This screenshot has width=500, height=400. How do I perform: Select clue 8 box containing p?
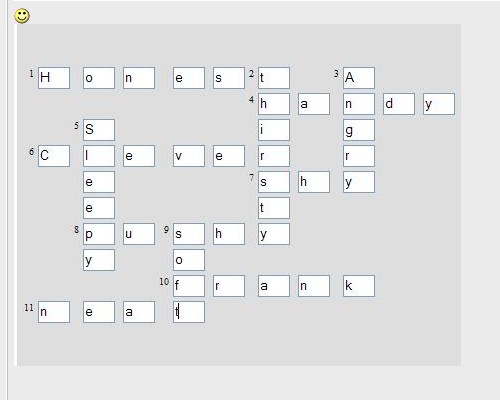coord(99,234)
